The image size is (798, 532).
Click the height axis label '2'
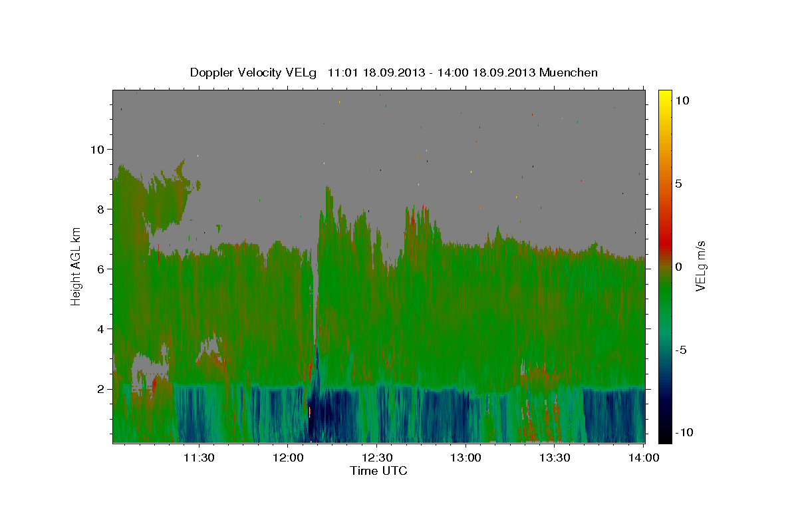pyautogui.click(x=100, y=389)
